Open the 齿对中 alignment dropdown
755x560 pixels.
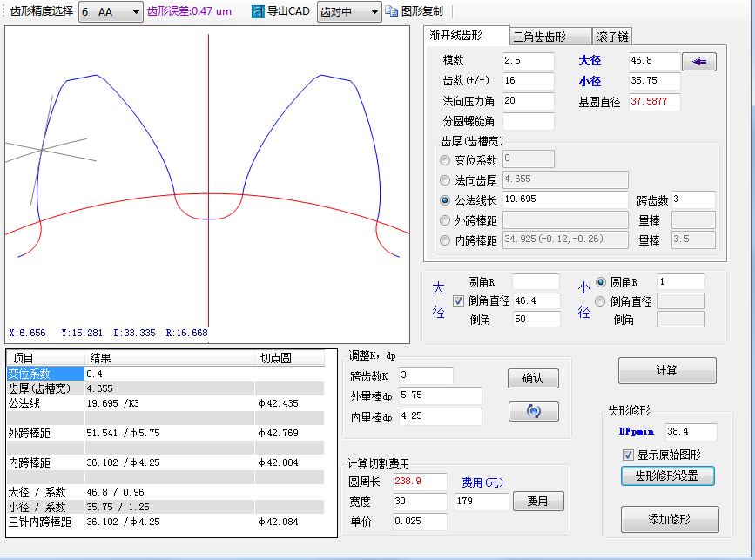(x=349, y=11)
